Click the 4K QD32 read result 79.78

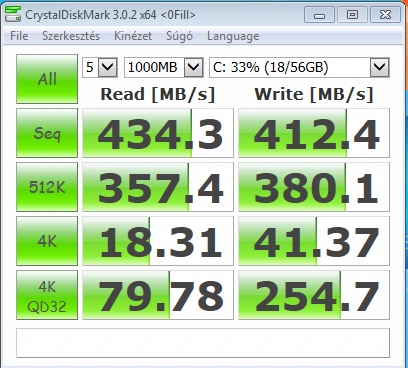158,295
